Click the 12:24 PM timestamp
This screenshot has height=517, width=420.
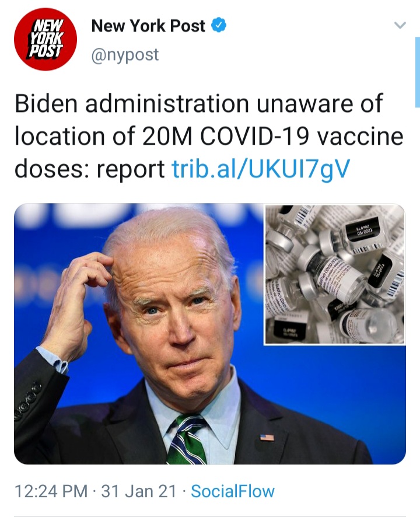(51, 491)
